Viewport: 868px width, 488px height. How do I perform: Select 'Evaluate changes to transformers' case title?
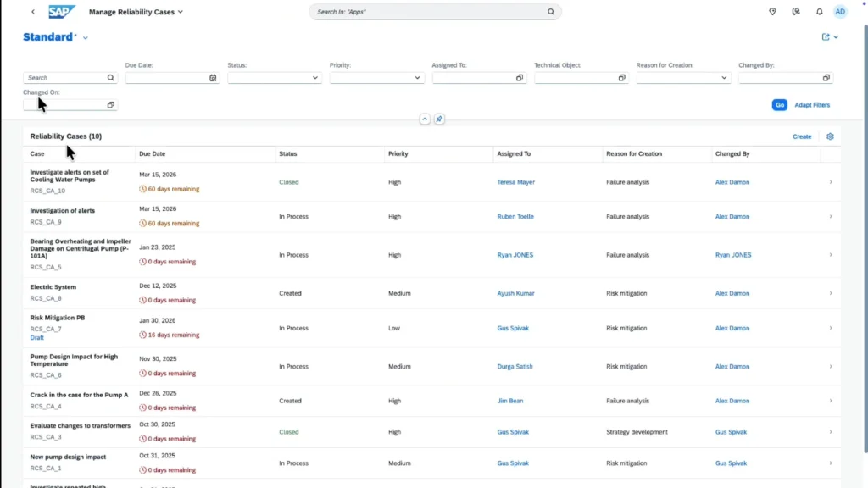click(81, 426)
